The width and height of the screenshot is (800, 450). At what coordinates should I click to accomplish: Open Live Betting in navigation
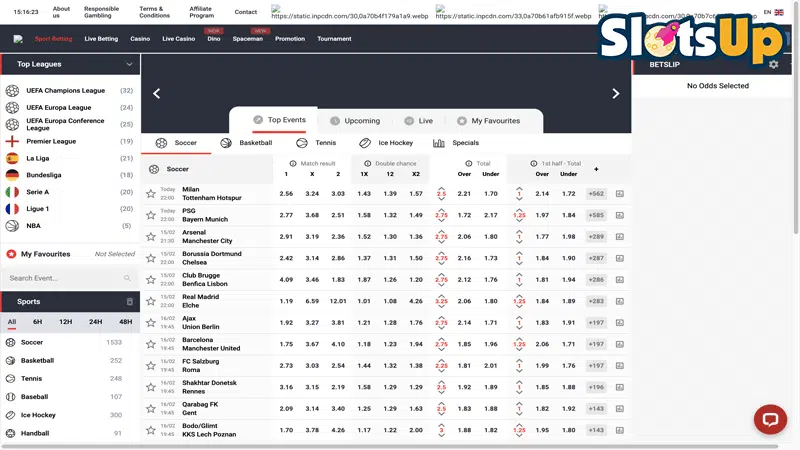click(x=101, y=39)
